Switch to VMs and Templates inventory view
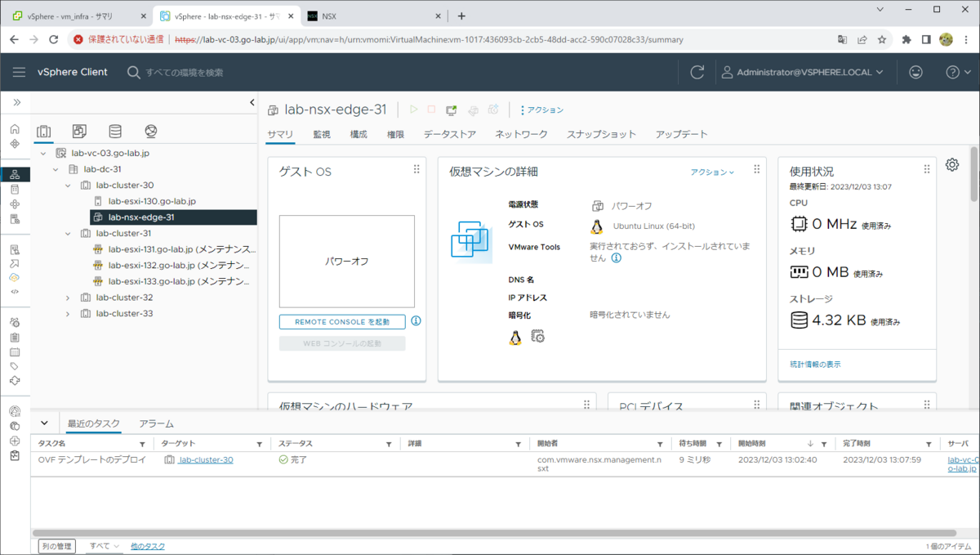Screen dimensions: 980x555 [79, 132]
